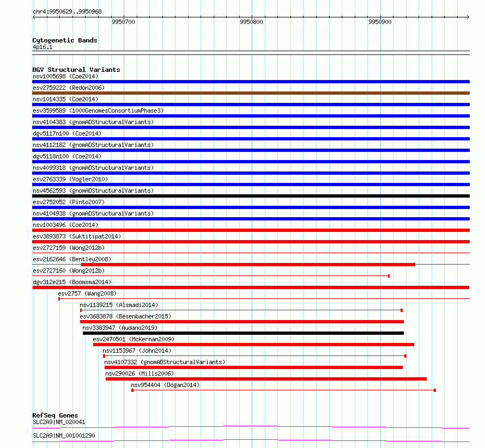Click the RefSeq Genes track title
The height and width of the screenshot is (448, 485).
[55, 415]
